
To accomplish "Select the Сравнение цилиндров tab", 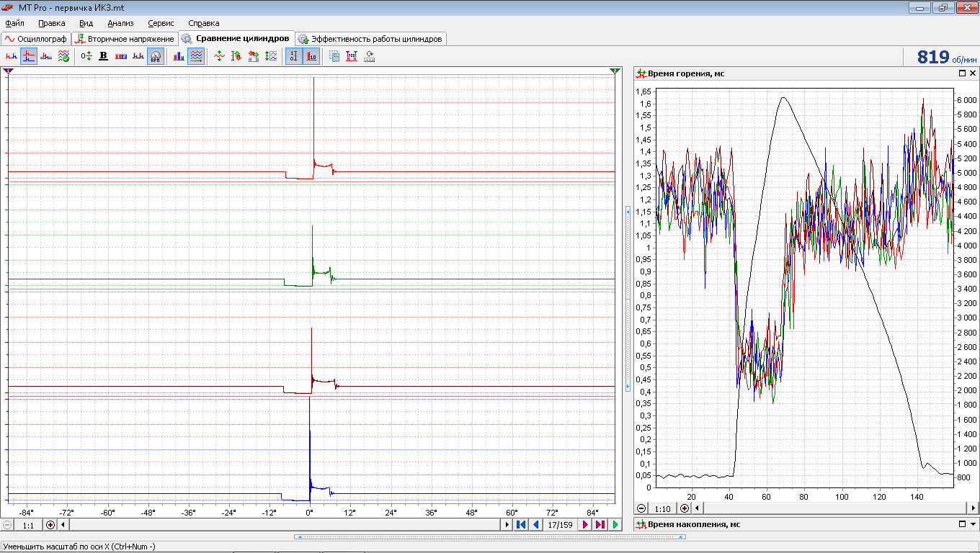I will (x=236, y=38).
